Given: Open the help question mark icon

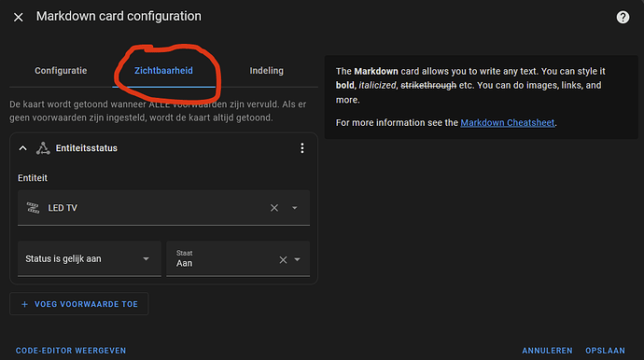Looking at the screenshot, I should click(x=623, y=17).
